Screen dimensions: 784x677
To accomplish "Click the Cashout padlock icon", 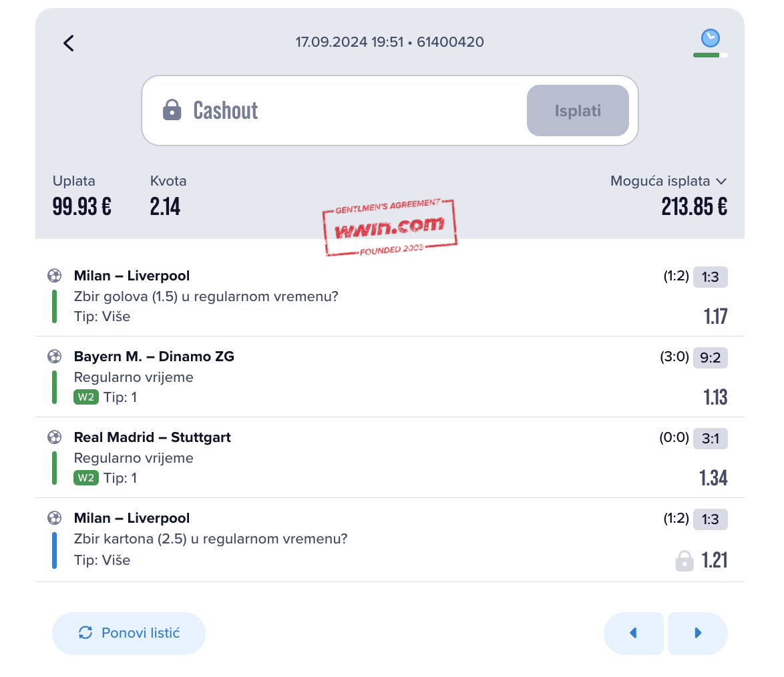I will tap(172, 110).
